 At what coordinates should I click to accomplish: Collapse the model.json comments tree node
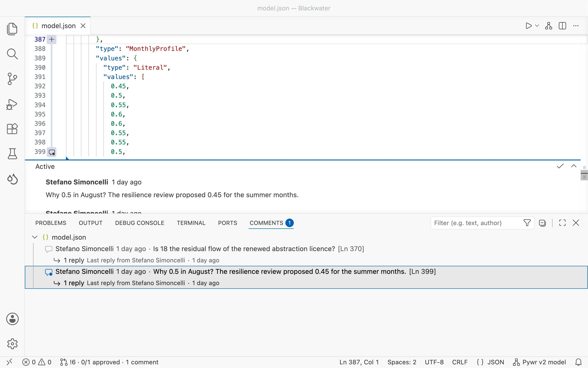point(35,237)
